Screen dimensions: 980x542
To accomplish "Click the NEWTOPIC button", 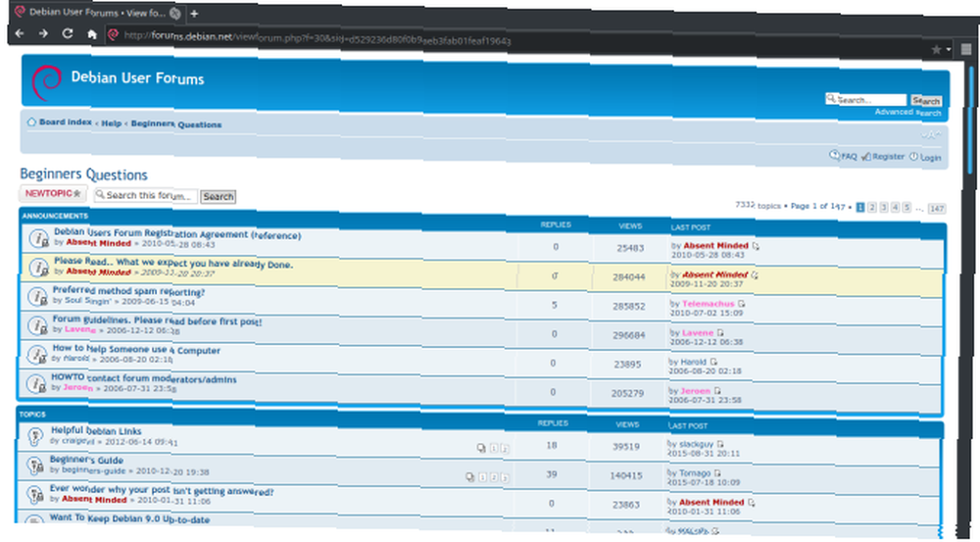I will [53, 194].
